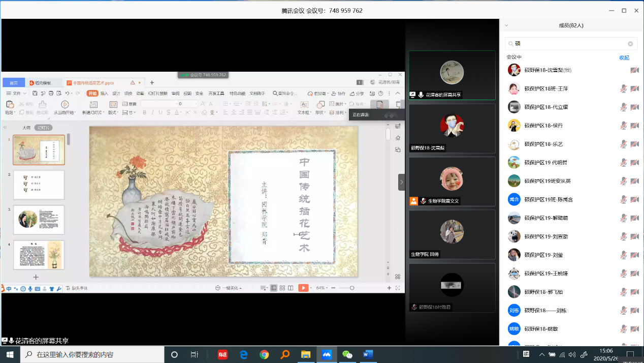Click the arrow handle to collapse video strip
The image size is (644, 363).
[401, 182]
